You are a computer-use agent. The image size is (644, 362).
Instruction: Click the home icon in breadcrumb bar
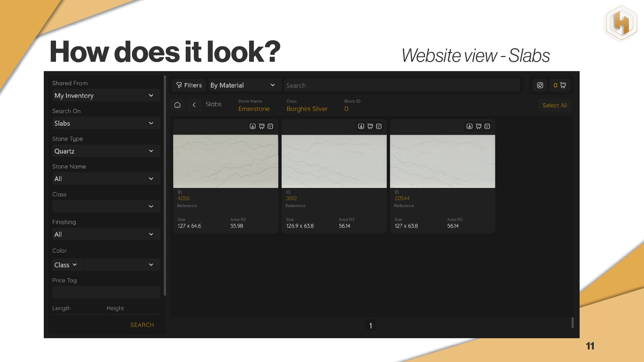tap(177, 105)
